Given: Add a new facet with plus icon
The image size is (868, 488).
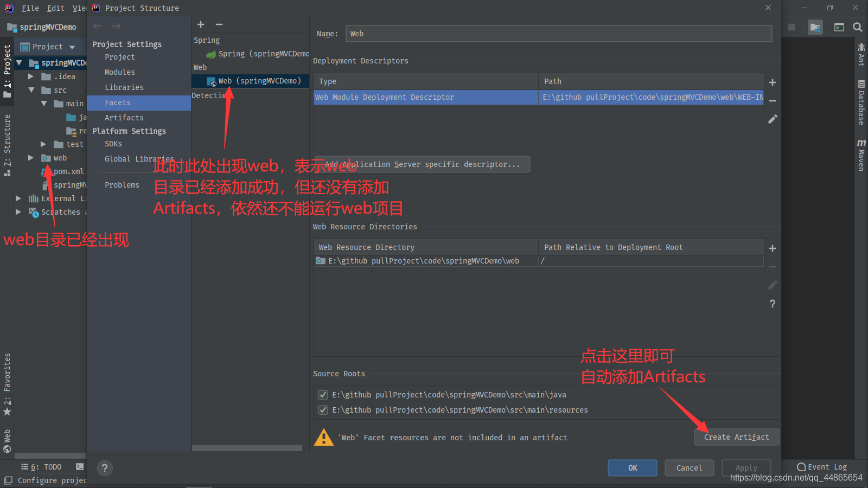Looking at the screenshot, I should 201,24.
